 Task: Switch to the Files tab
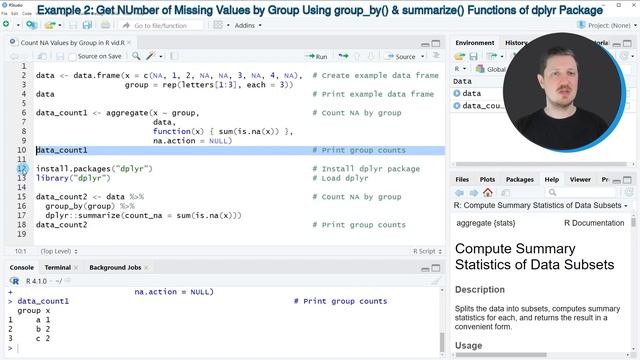(x=462, y=180)
